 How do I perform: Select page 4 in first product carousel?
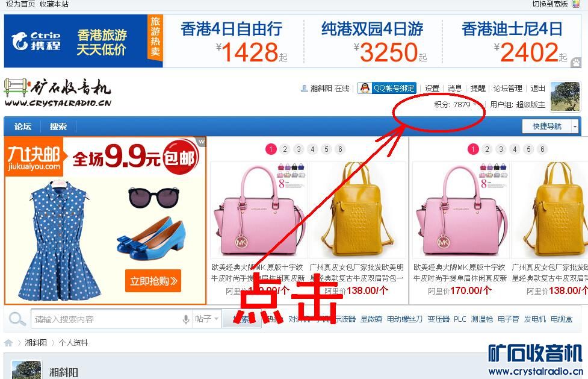coord(313,149)
